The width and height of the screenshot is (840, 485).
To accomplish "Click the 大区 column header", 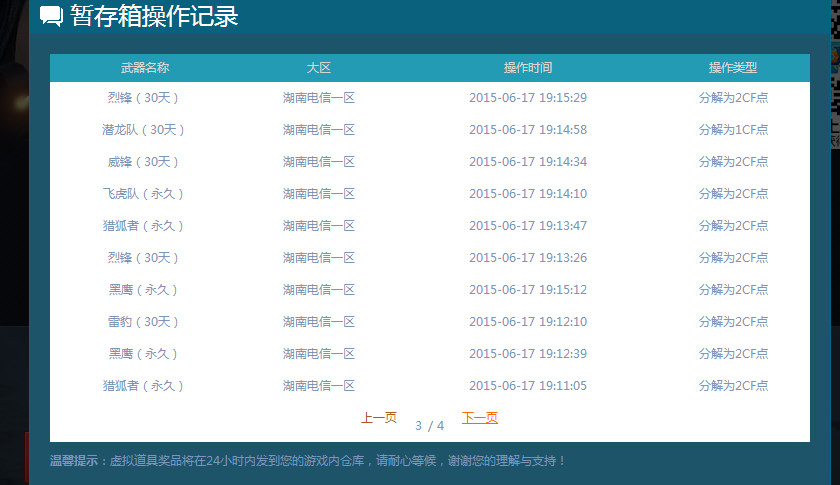I will (x=319, y=68).
